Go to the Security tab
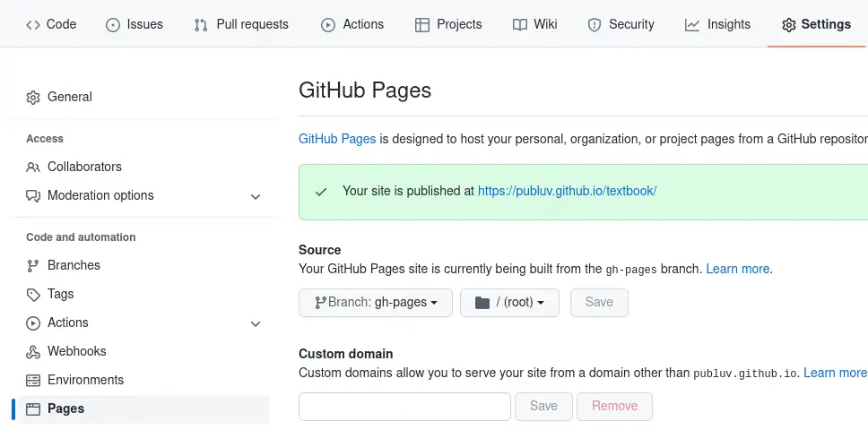Viewport: 868px width, 430px height. 621,24
